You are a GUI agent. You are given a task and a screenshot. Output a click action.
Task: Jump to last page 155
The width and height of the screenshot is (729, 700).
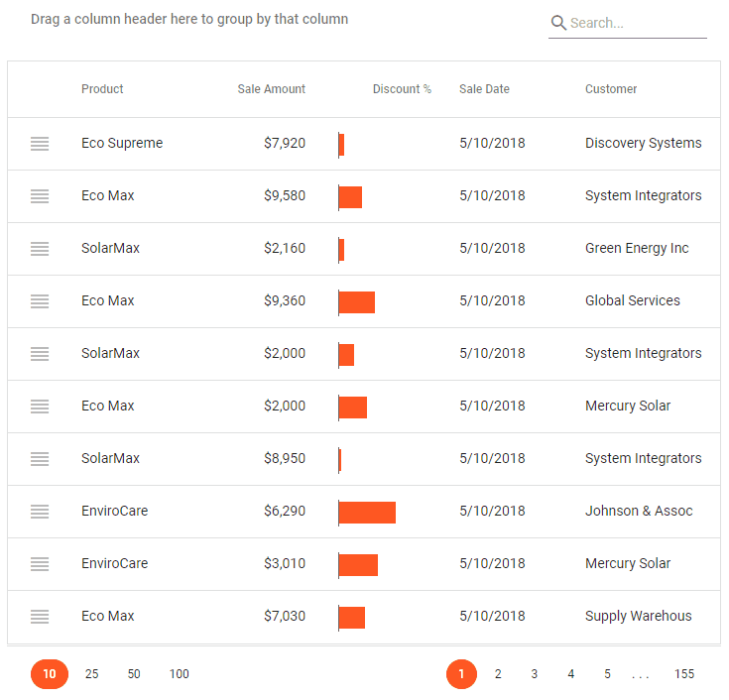point(684,674)
